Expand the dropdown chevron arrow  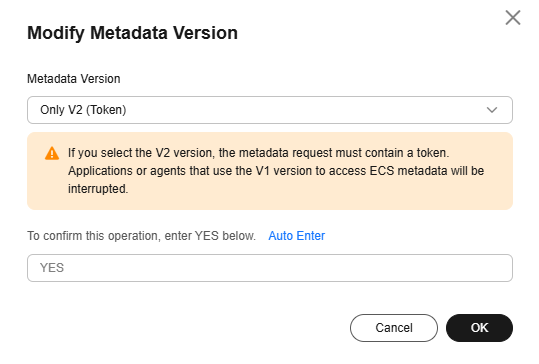tap(492, 110)
